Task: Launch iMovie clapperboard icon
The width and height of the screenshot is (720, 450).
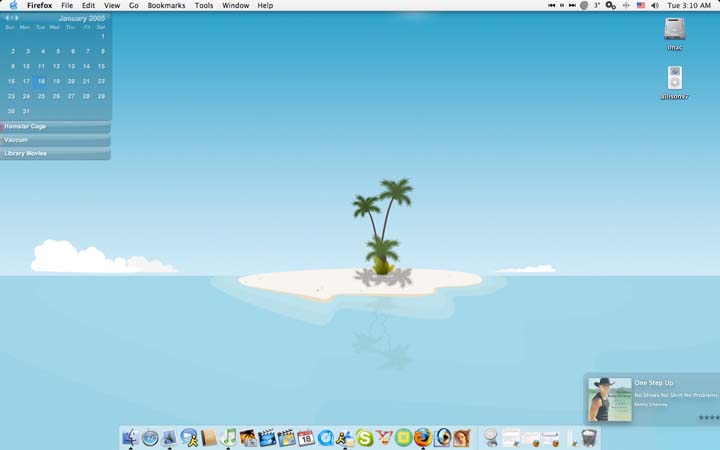Action: (267, 438)
